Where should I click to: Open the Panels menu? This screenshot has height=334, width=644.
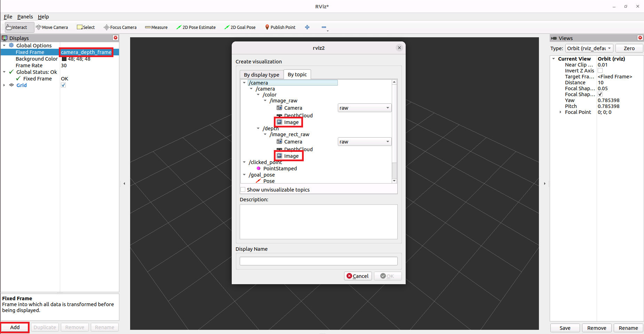tap(25, 17)
